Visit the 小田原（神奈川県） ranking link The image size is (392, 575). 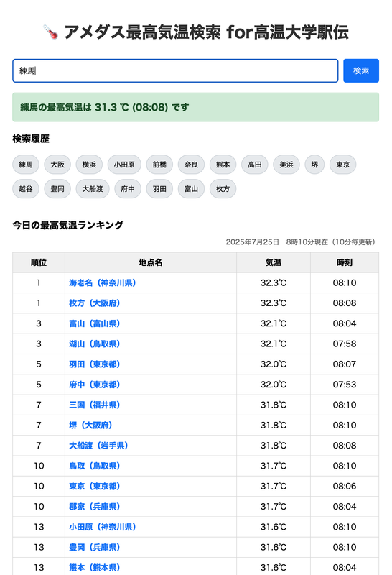tap(103, 527)
